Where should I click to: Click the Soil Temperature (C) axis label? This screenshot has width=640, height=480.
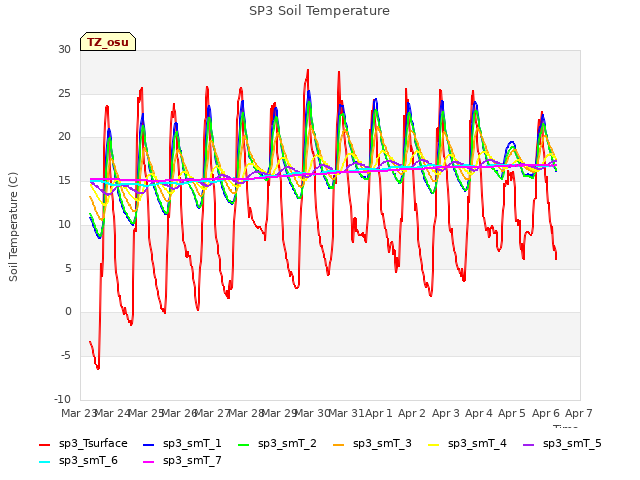point(13,227)
